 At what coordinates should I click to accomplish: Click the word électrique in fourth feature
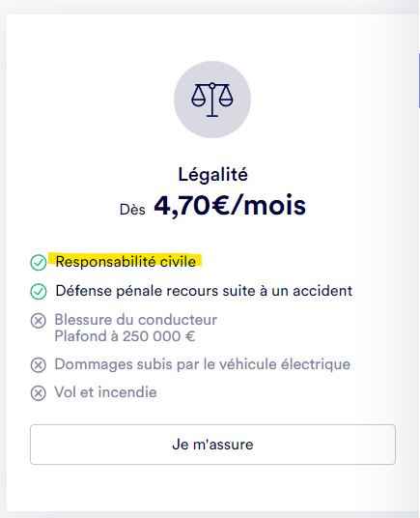[x=316, y=364]
